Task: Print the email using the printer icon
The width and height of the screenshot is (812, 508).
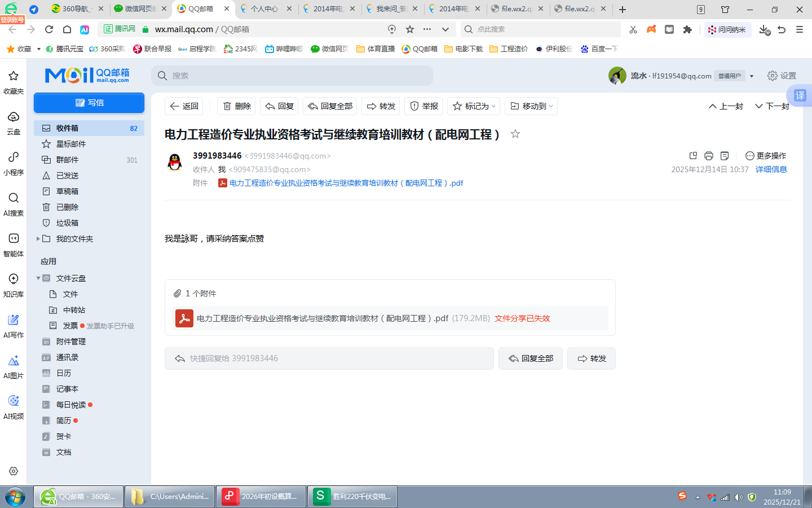Action: coord(709,155)
